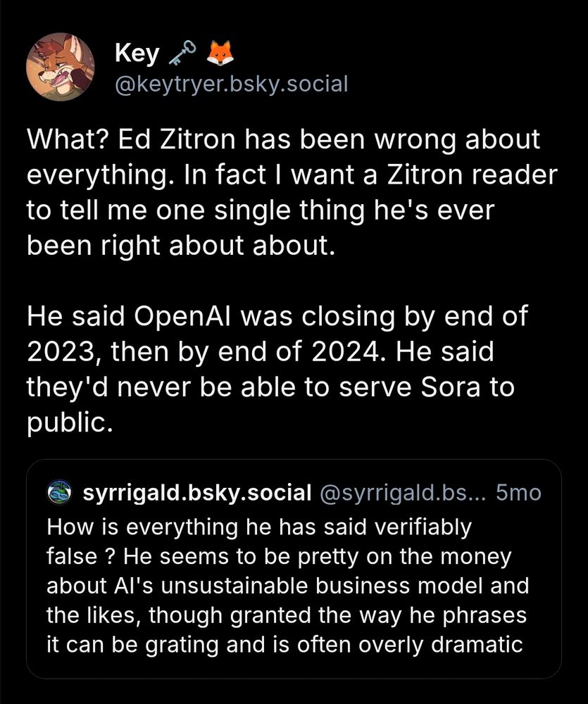Open the bold syrrigald.bsky.social display name
Image resolution: width=588 pixels, height=704 pixels.
pyautogui.click(x=196, y=493)
